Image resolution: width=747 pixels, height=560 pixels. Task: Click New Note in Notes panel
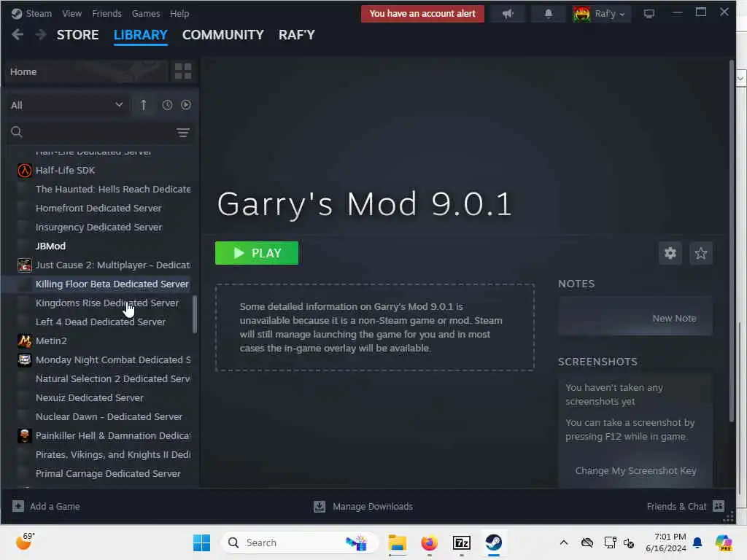tap(674, 318)
